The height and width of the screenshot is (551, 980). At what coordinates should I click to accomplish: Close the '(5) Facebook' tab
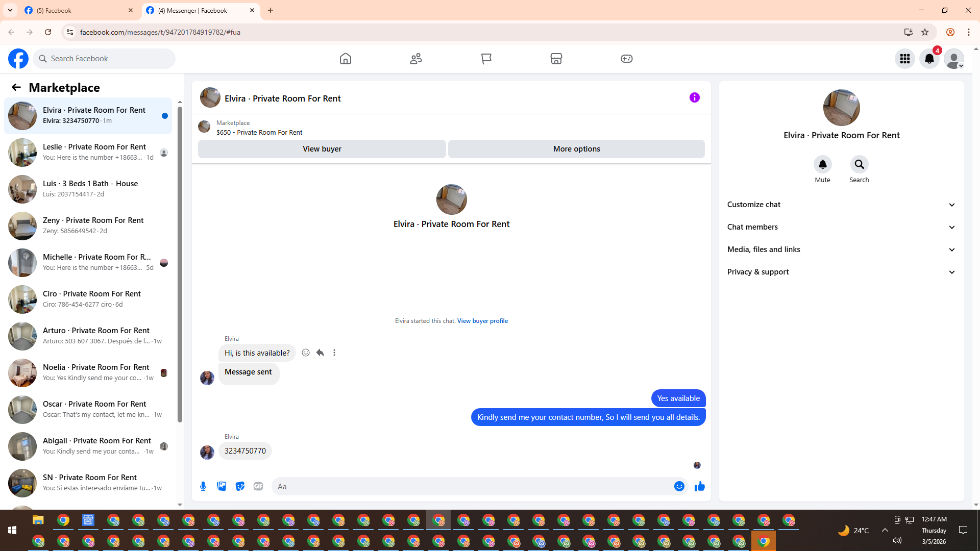(x=131, y=10)
